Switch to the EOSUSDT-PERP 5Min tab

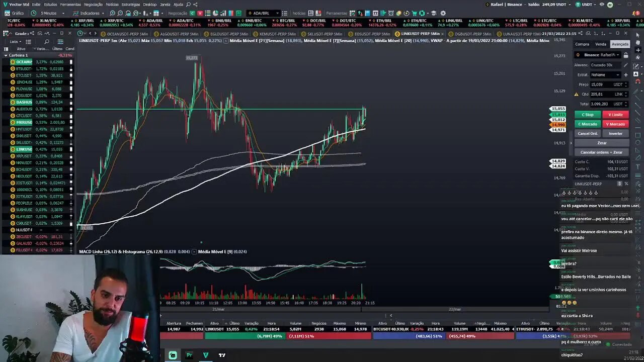click(369, 34)
